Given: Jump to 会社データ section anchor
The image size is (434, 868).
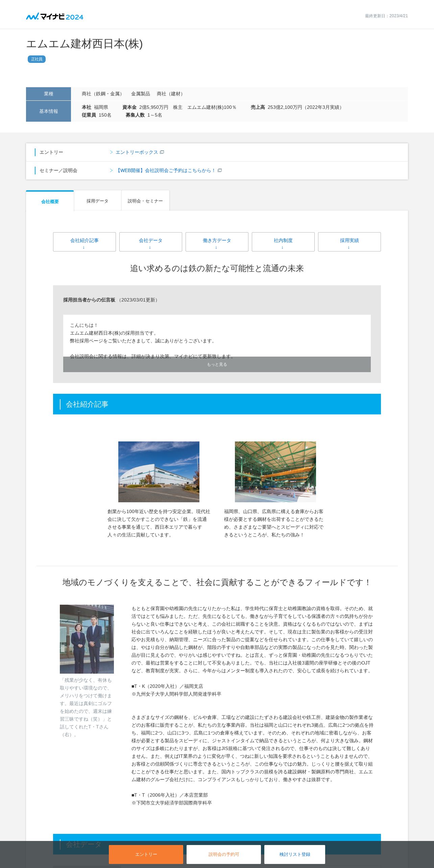Looking at the screenshot, I should 151,242.
